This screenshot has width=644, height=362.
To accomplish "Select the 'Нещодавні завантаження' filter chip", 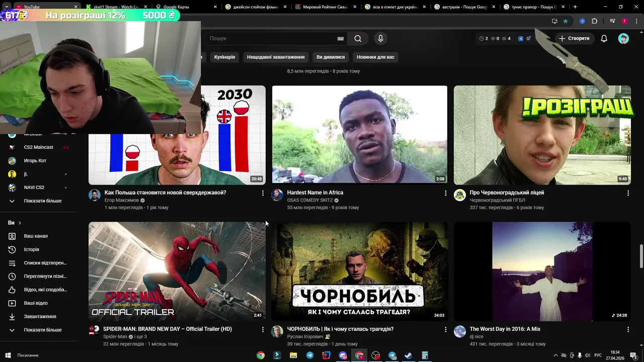I will click(276, 57).
